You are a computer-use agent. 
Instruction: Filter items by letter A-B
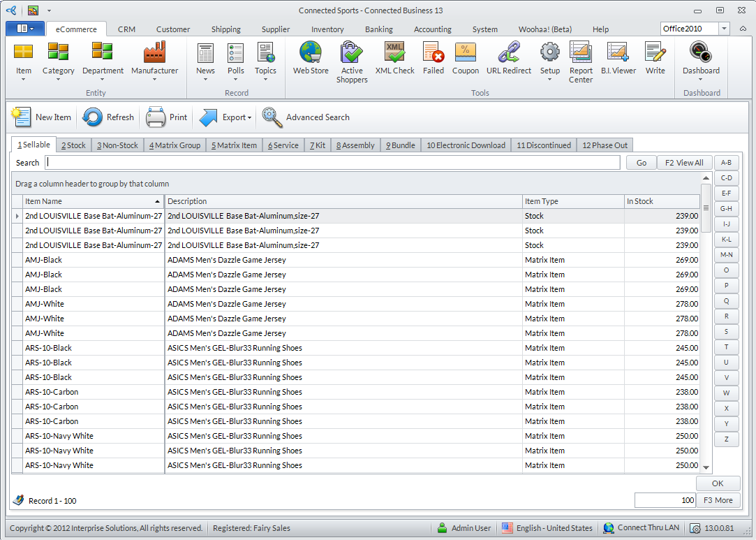pos(726,163)
